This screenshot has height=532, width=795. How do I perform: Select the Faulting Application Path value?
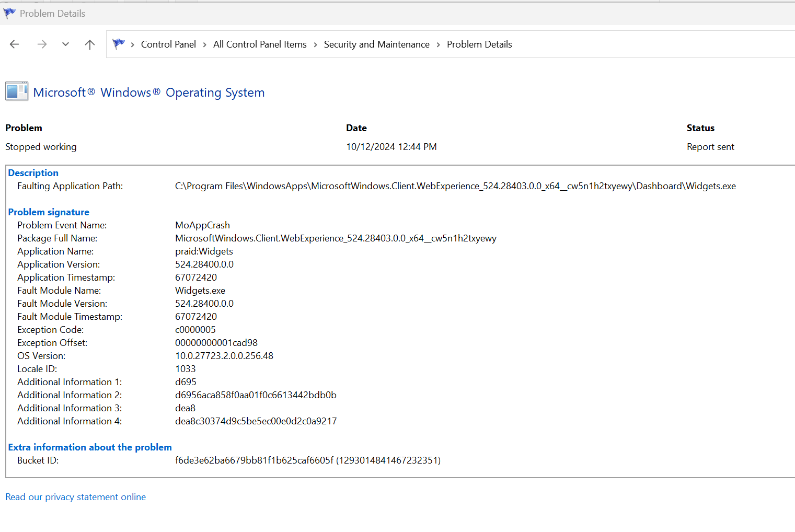pyautogui.click(x=455, y=186)
